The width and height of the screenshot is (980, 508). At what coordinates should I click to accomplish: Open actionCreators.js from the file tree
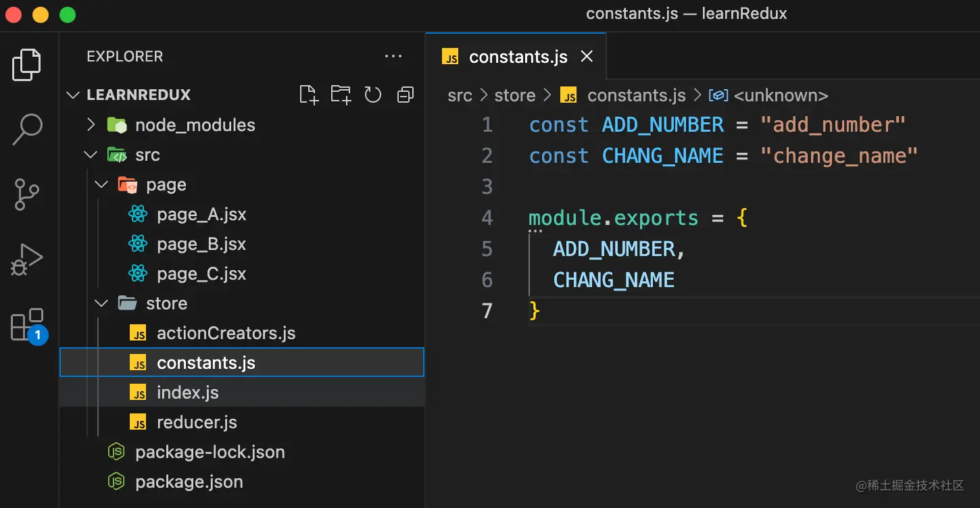click(x=226, y=333)
